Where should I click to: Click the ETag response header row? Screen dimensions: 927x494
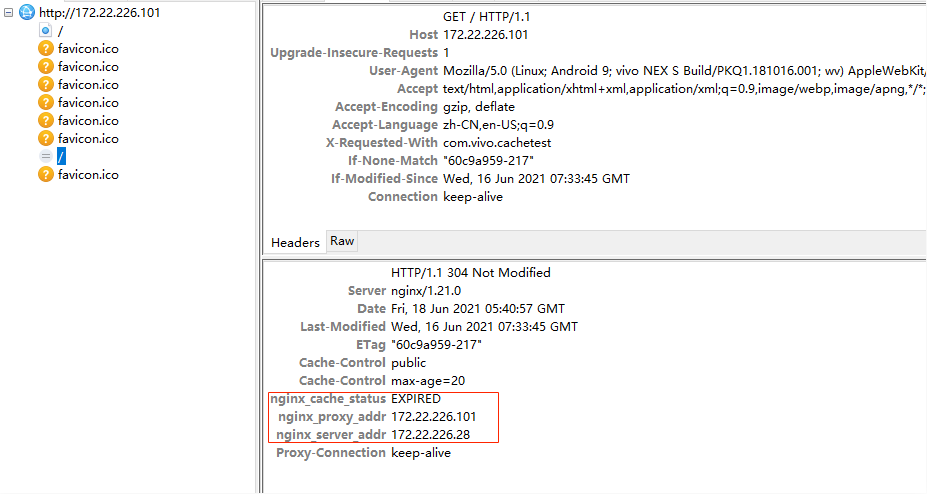[594, 344]
